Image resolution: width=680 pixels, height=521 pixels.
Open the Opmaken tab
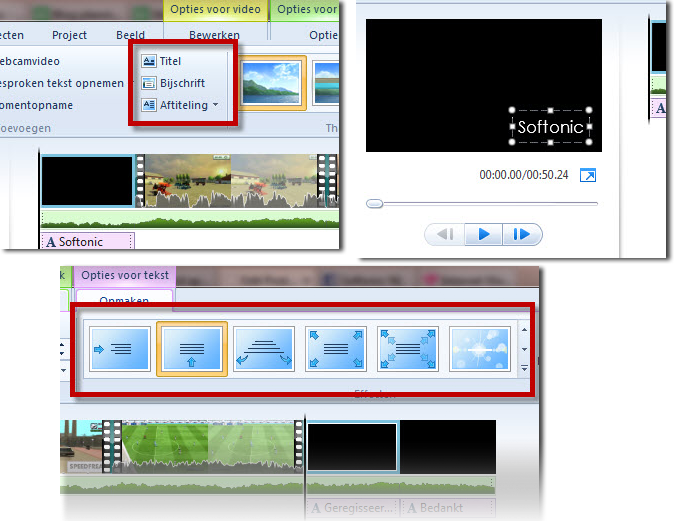pyautogui.click(x=124, y=298)
